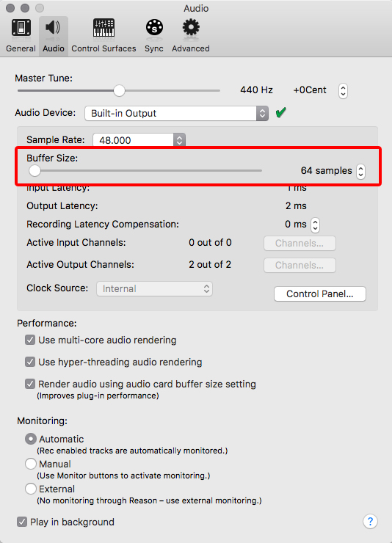Click the help question mark button

370,521
